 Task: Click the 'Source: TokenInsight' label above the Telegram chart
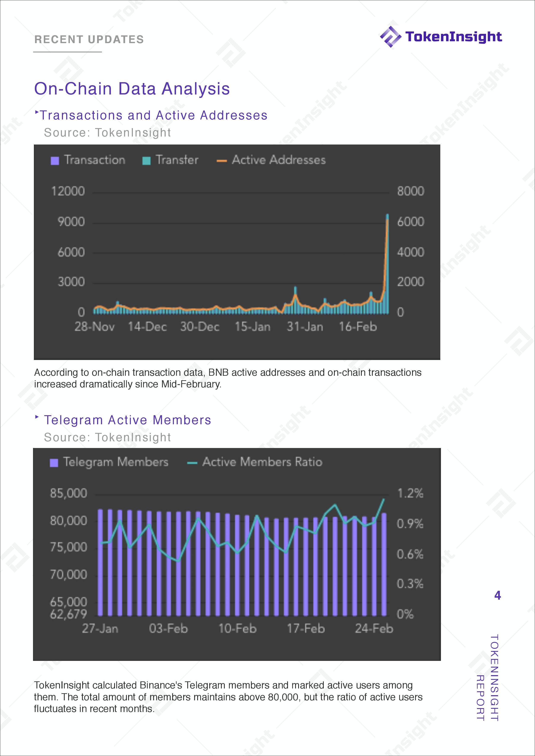click(107, 437)
